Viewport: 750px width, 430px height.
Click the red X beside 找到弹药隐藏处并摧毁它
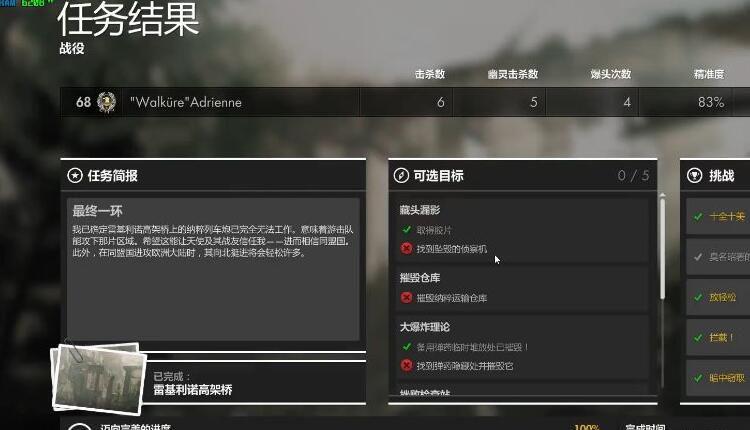[407, 365]
